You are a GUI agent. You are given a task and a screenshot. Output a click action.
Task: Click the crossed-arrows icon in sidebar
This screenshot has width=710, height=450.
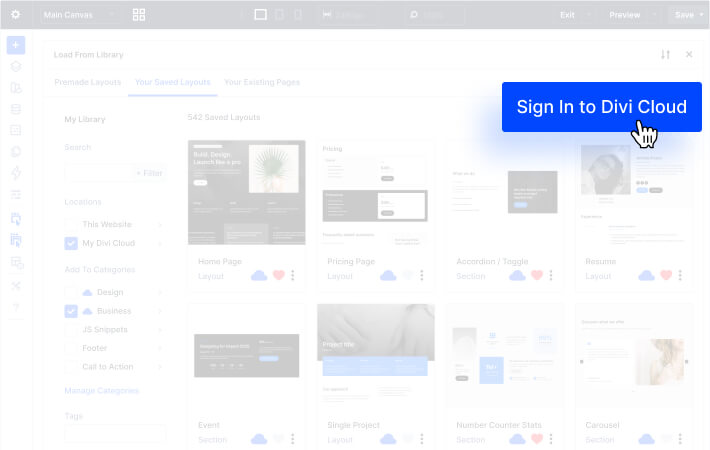point(16,285)
